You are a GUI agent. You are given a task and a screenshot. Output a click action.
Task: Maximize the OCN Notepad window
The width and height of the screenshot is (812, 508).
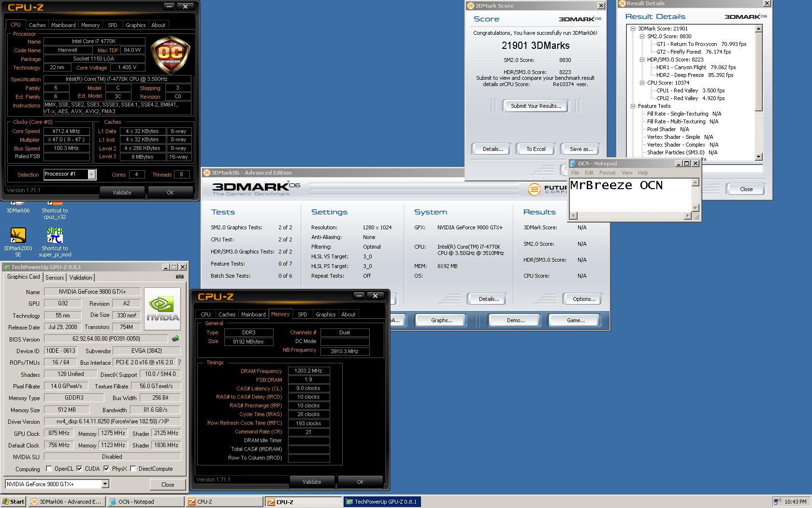pos(687,164)
